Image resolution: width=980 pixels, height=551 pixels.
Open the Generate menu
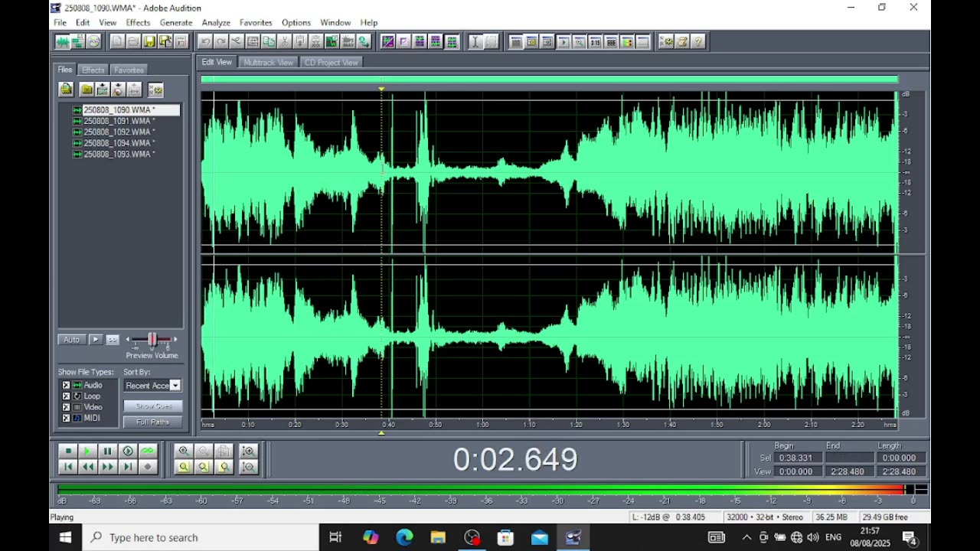click(x=176, y=23)
